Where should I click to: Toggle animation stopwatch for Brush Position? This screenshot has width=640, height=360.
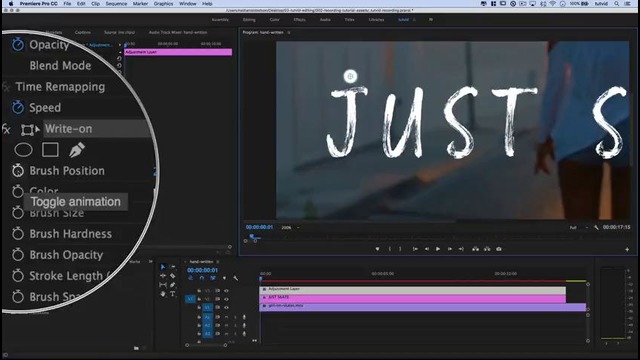[x=18, y=170]
